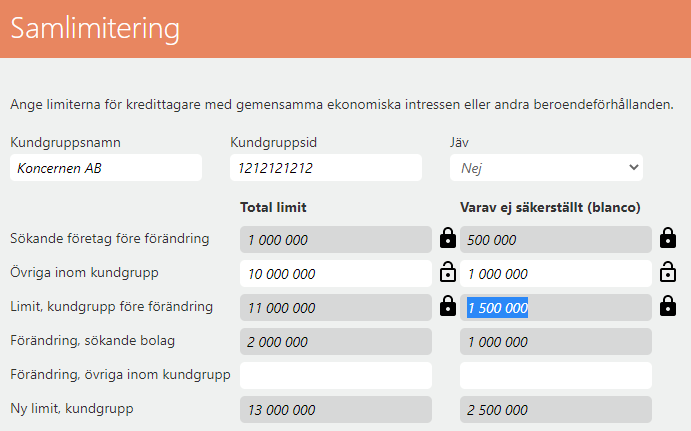The width and height of the screenshot is (691, 431).
Task: Click empty blanco field for Förändring, övriga inom kundgrupp
Action: pos(556,375)
